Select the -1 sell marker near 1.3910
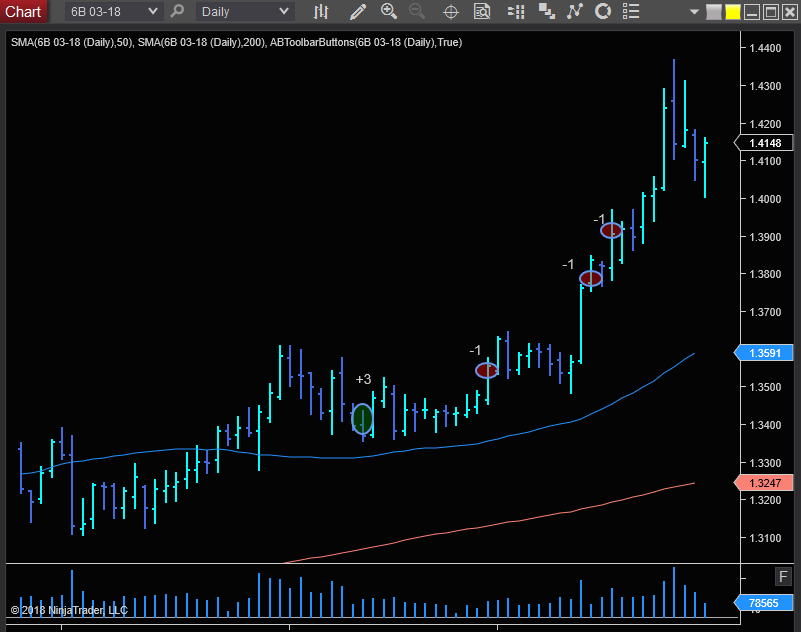 click(x=611, y=230)
